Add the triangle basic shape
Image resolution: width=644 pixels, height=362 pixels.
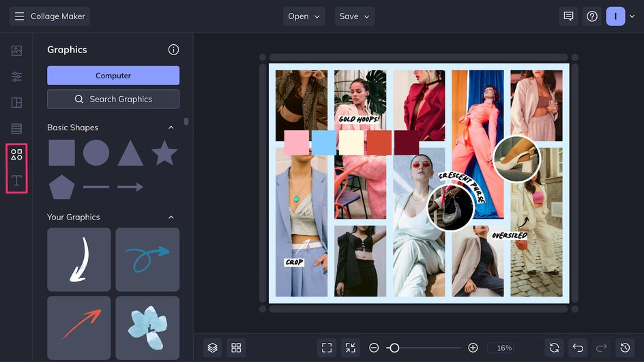[130, 153]
